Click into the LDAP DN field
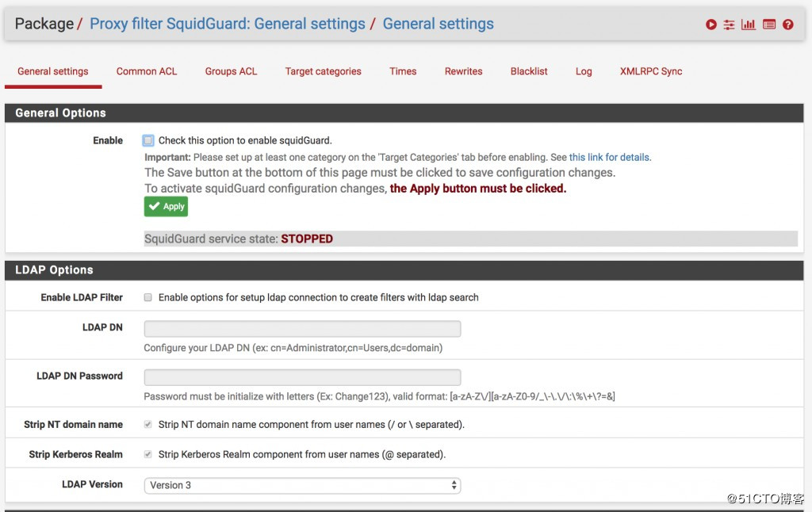Screen dimensions: 812x512 pos(302,329)
